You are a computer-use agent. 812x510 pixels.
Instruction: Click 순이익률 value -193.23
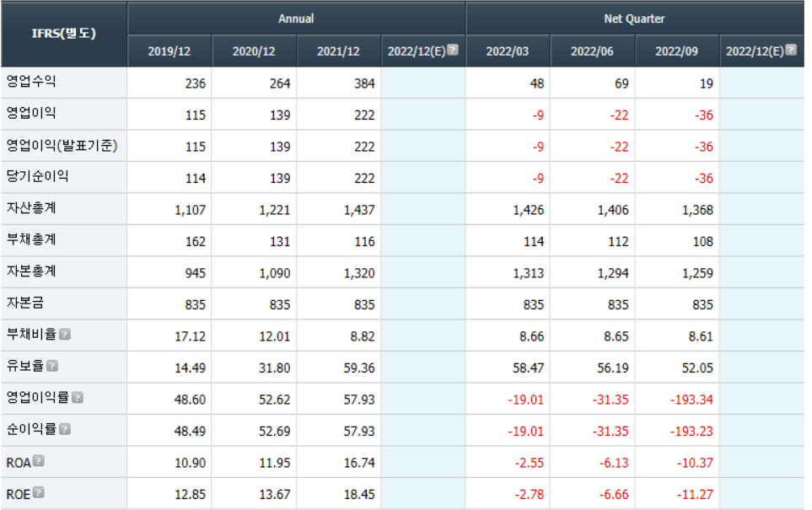pos(691,431)
